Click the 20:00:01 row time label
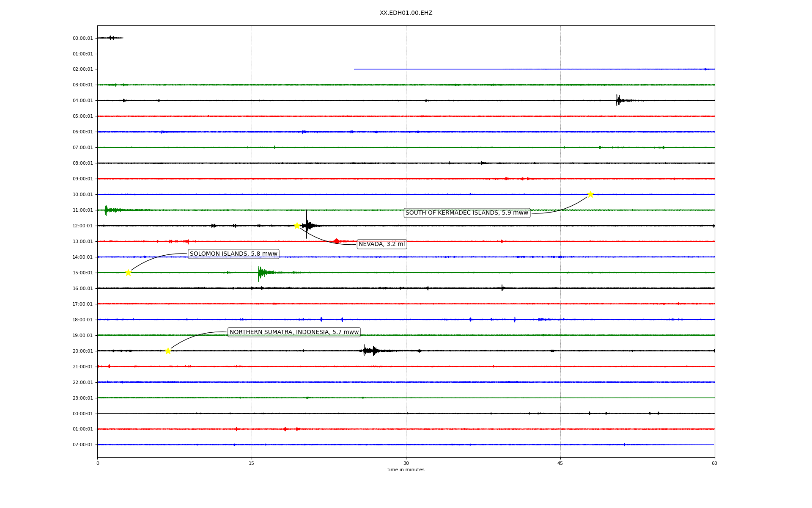Viewport: 812px width, 508px height. (82, 351)
